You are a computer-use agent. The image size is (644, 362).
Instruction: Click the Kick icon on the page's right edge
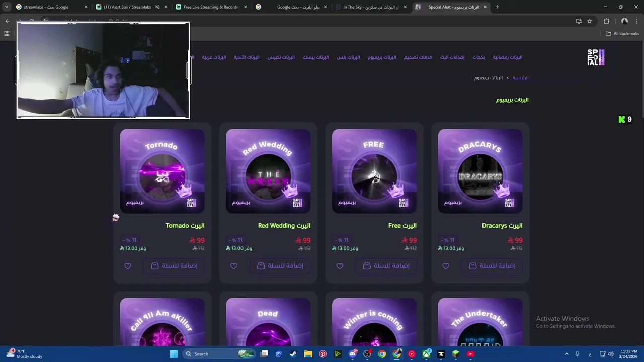622,119
